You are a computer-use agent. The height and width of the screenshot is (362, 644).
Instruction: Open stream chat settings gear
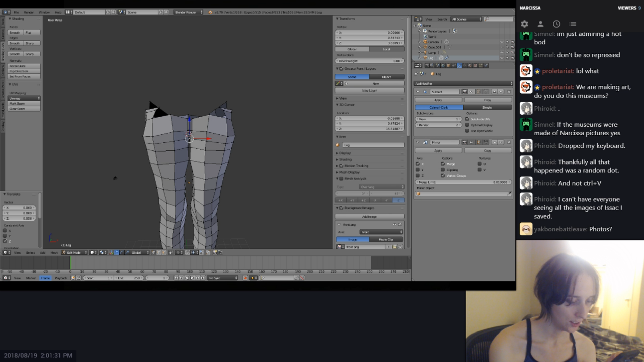[524, 24]
